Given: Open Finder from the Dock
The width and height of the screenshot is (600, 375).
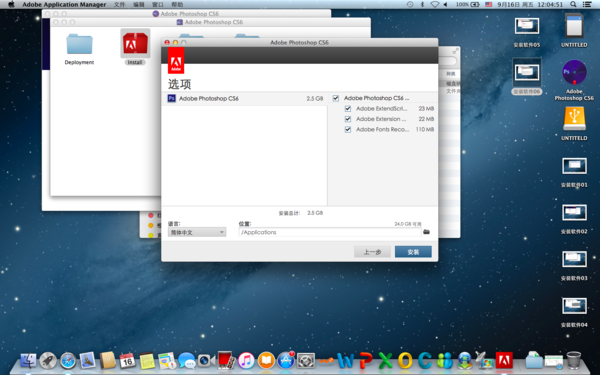Looking at the screenshot, I should pyautogui.click(x=28, y=360).
